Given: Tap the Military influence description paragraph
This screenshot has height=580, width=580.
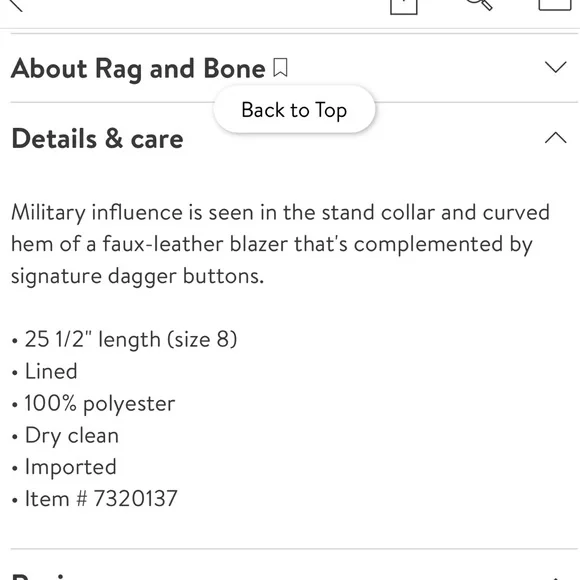Looking at the screenshot, I should [280, 244].
